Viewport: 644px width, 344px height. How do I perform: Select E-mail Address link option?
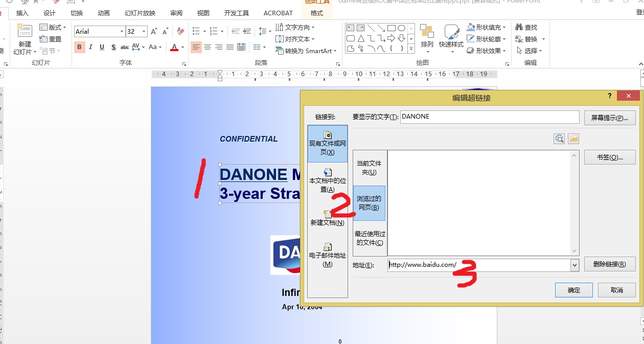point(328,255)
